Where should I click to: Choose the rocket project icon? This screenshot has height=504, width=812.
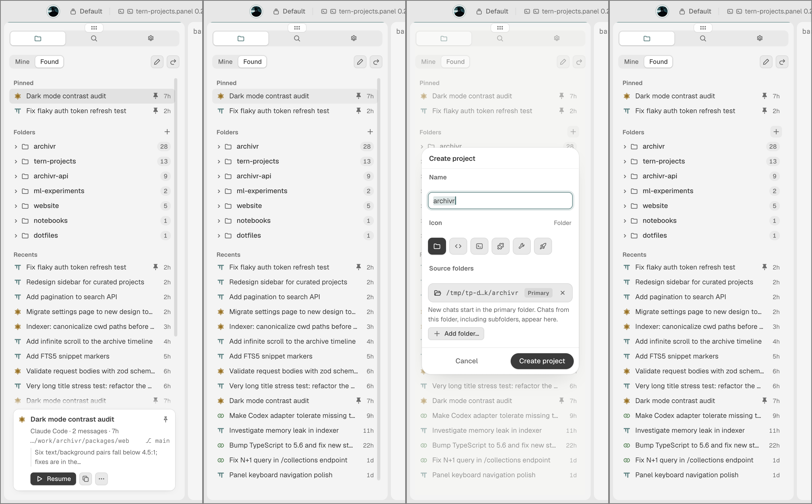[x=543, y=246]
